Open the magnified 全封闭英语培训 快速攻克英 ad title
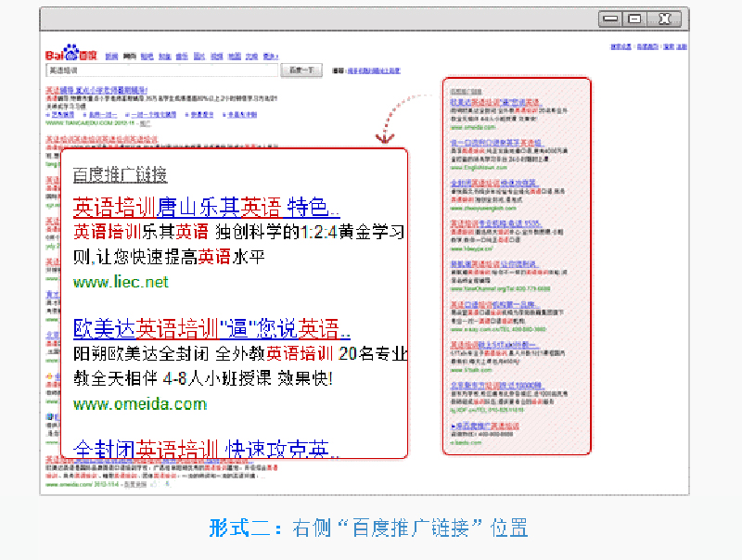Screen dimensions: 742x560 click(206, 449)
